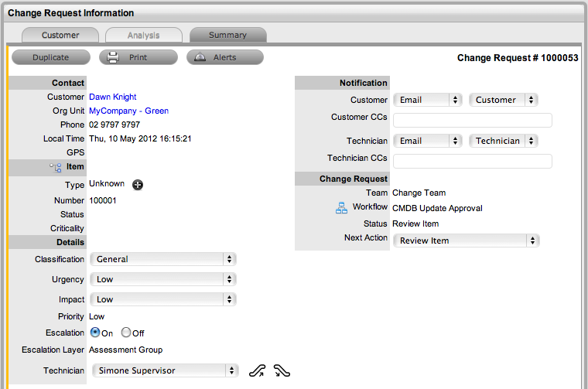Click the Customer CCs text field

coord(473,120)
